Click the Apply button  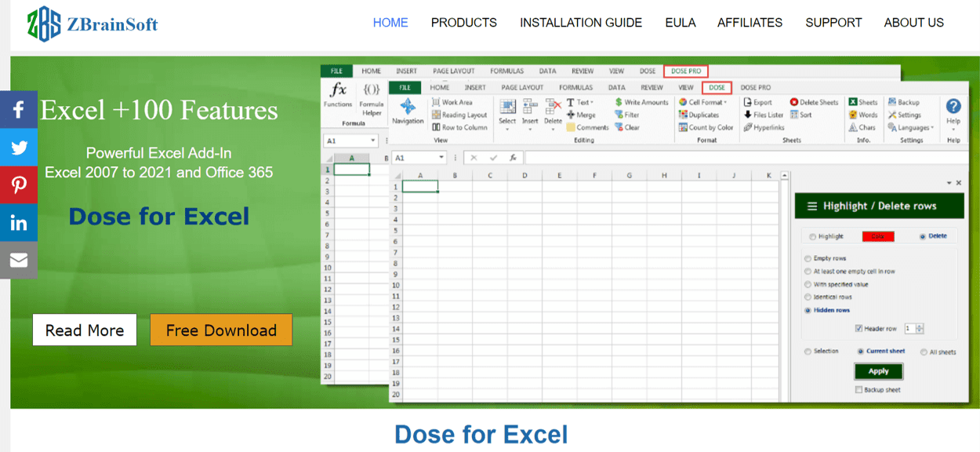[x=878, y=371]
